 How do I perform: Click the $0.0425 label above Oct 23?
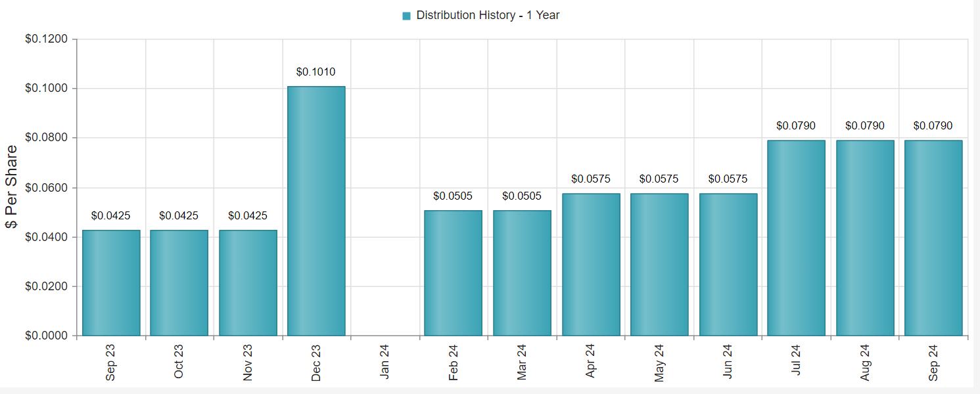[x=179, y=216]
